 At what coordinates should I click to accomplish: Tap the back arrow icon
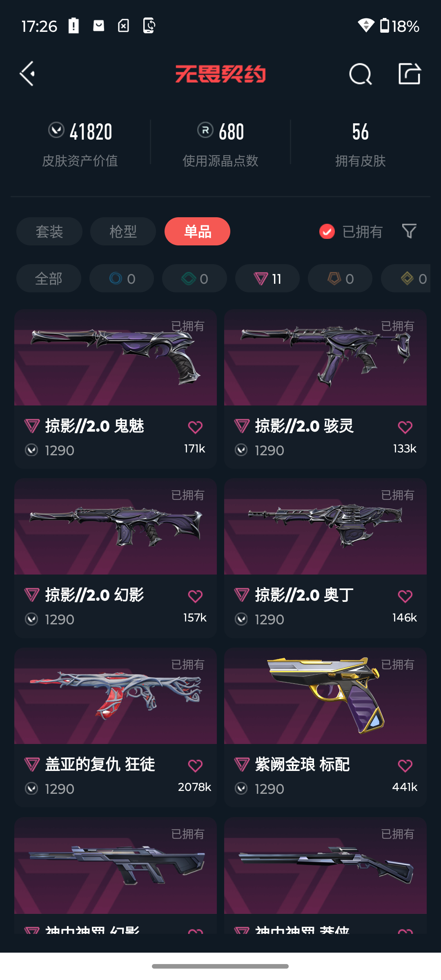tap(27, 74)
